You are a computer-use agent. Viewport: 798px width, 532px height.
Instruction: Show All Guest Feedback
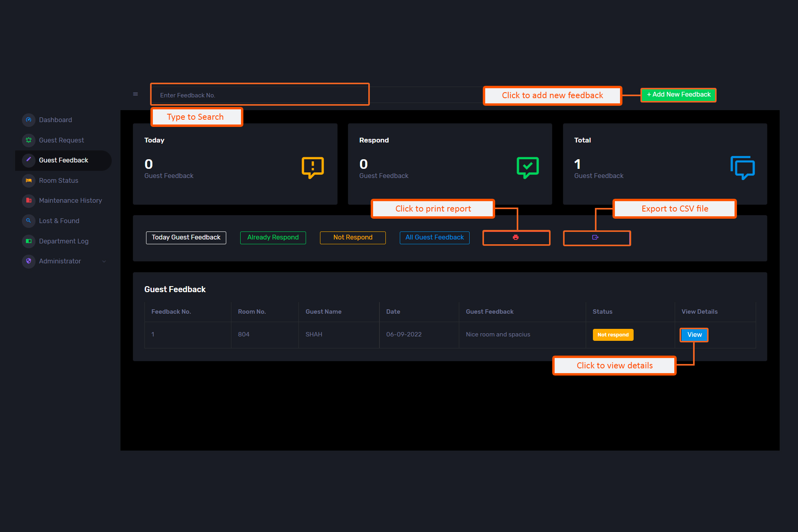click(x=435, y=237)
